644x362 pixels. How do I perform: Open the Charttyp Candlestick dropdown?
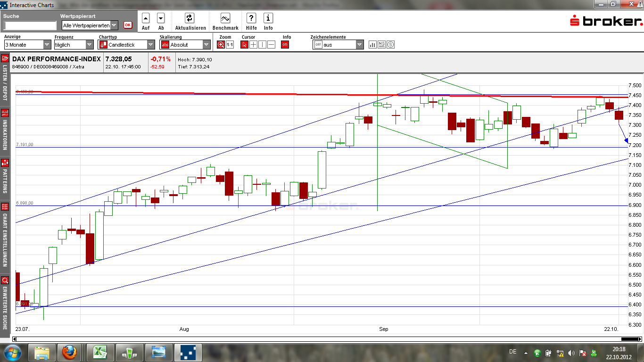(x=126, y=45)
